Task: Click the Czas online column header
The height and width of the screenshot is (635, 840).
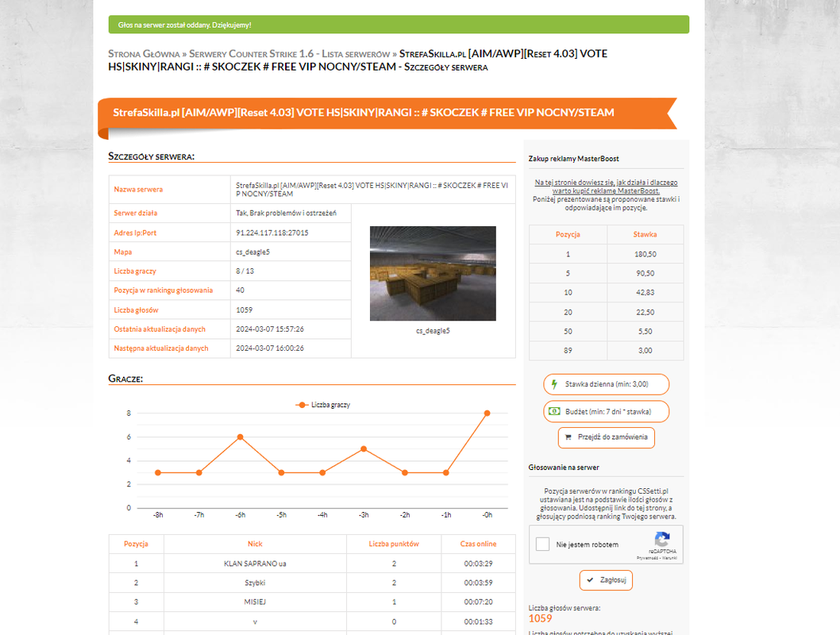Action: point(479,544)
